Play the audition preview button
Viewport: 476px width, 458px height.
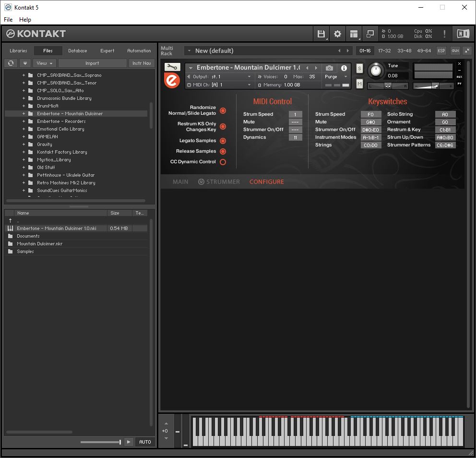(129, 442)
